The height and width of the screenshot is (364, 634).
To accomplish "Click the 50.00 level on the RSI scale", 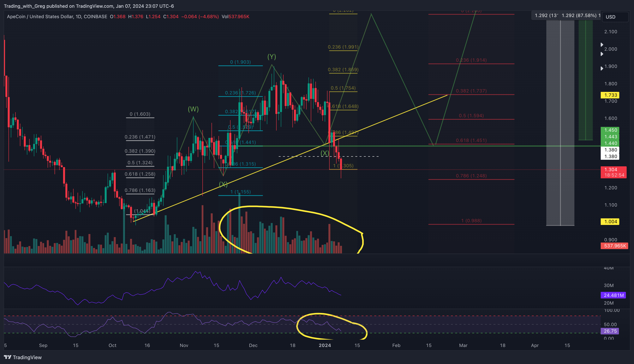I will coord(610,325).
